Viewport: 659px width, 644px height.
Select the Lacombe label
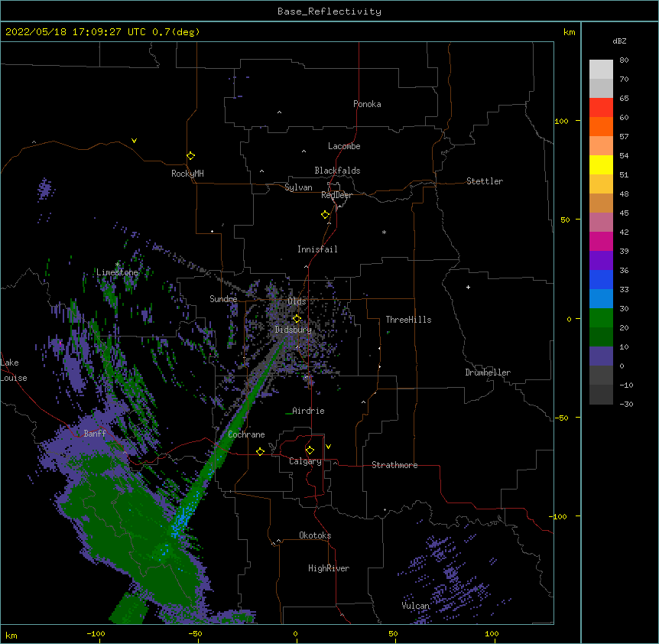coord(344,146)
